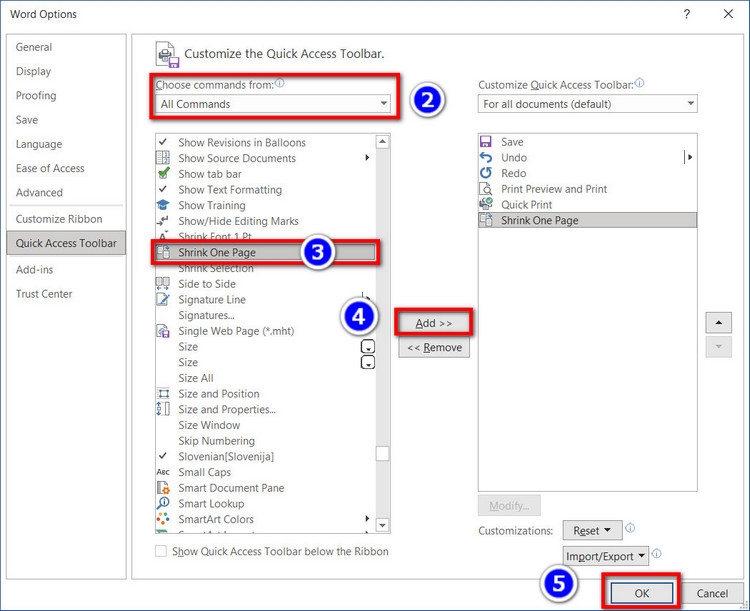Click the Add >> button
The height and width of the screenshot is (611, 750).
point(434,323)
